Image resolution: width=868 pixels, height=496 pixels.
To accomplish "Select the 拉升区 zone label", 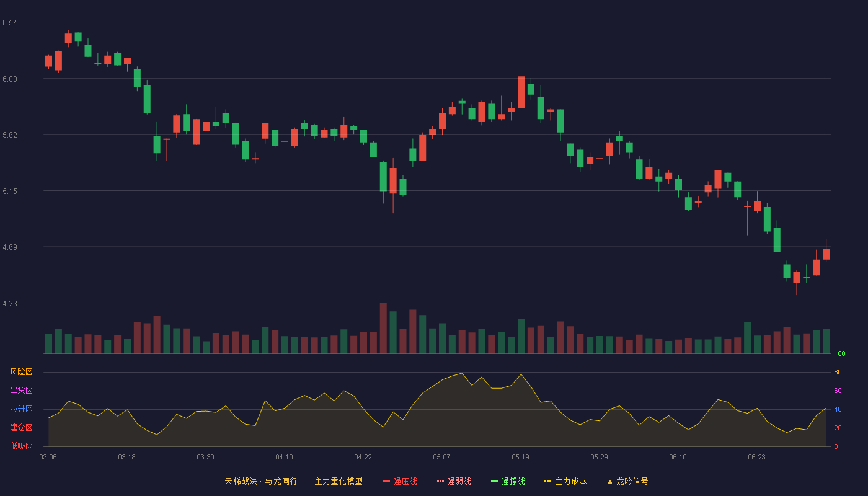I will coord(21,409).
